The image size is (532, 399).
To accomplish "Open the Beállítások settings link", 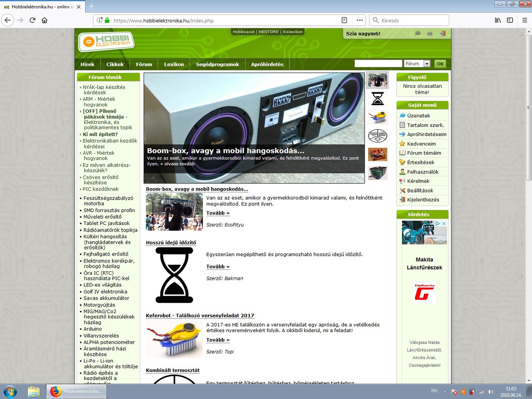I will (420, 190).
